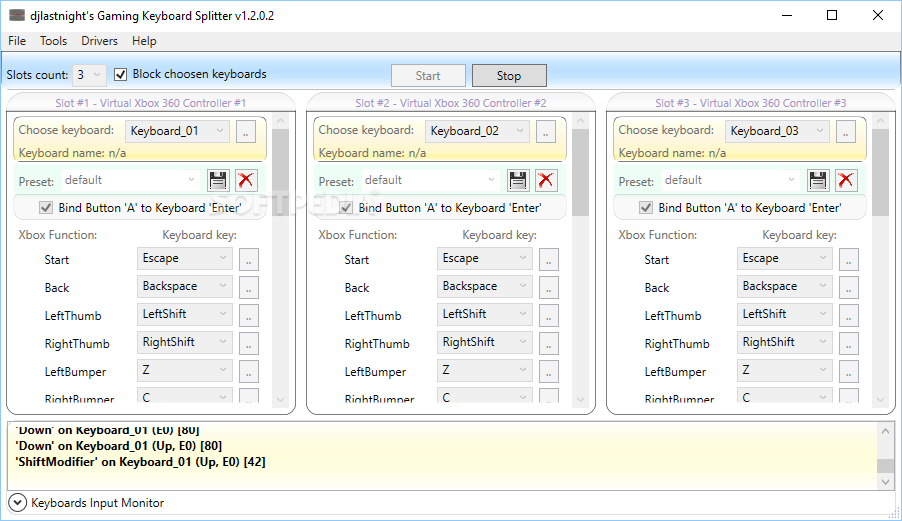The height and width of the screenshot is (521, 902).
Task: Click detect button next to Keyboard_02 dropdown
Action: pyautogui.click(x=545, y=132)
